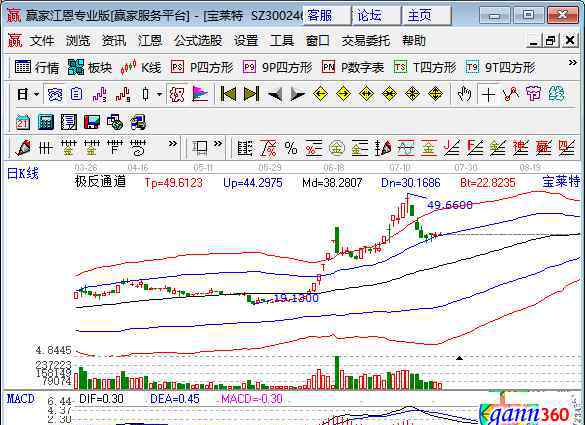Screen dimensions: 585x425
Task: Click the red 速 line tool icon
Action: (x=520, y=148)
